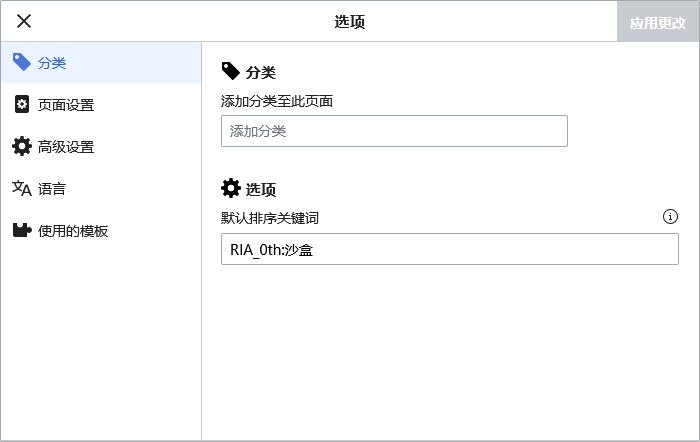Click the 选项 dialog title text
Image resolution: width=700 pixels, height=442 pixels.
[349, 22]
